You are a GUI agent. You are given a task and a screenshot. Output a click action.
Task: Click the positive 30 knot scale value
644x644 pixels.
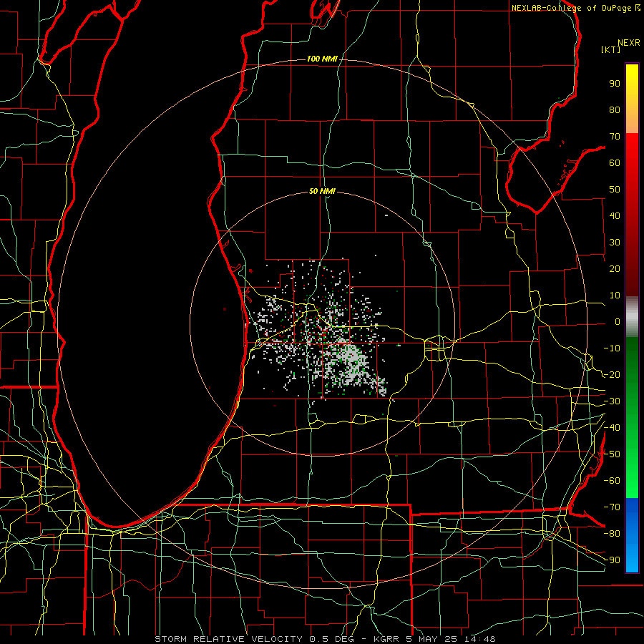pyautogui.click(x=615, y=243)
